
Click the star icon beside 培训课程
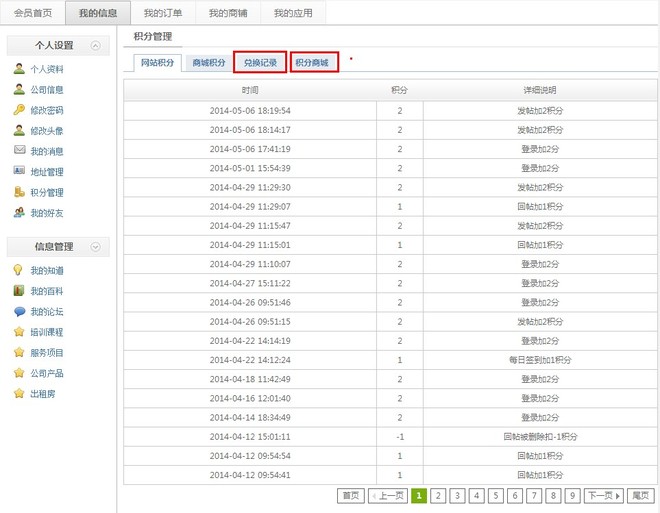19,332
